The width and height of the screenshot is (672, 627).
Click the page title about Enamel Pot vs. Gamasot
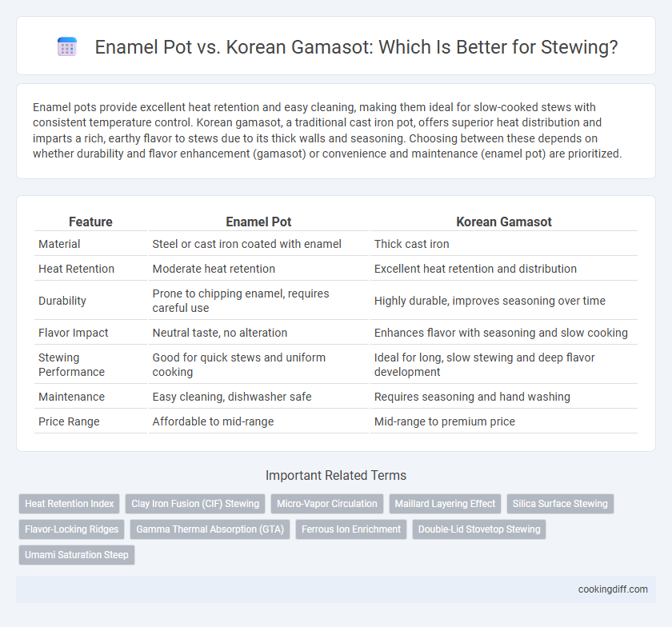pos(356,46)
